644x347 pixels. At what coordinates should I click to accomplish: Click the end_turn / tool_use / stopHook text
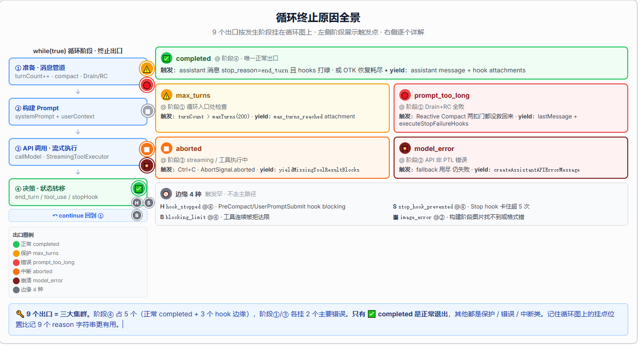(56, 197)
